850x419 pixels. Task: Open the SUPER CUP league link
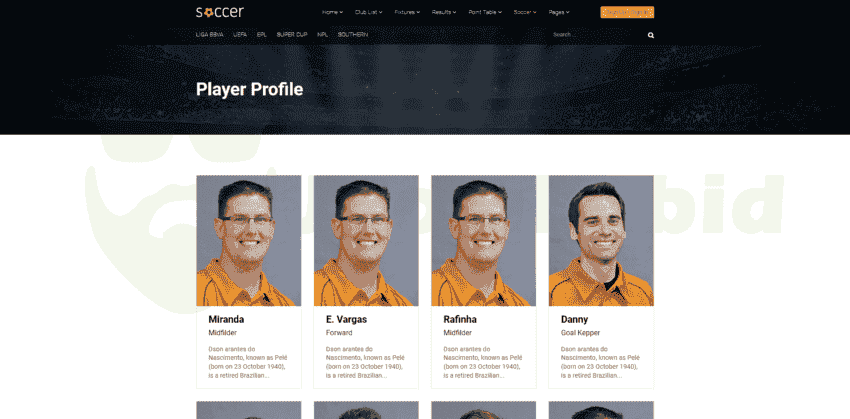pos(292,35)
